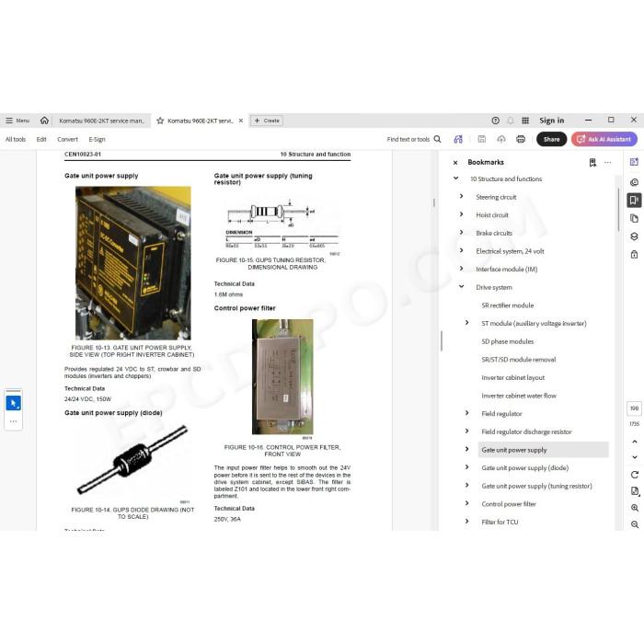Image resolution: width=644 pixels, height=644 pixels.
Task: Open the page display options icon
Action: click(x=635, y=491)
